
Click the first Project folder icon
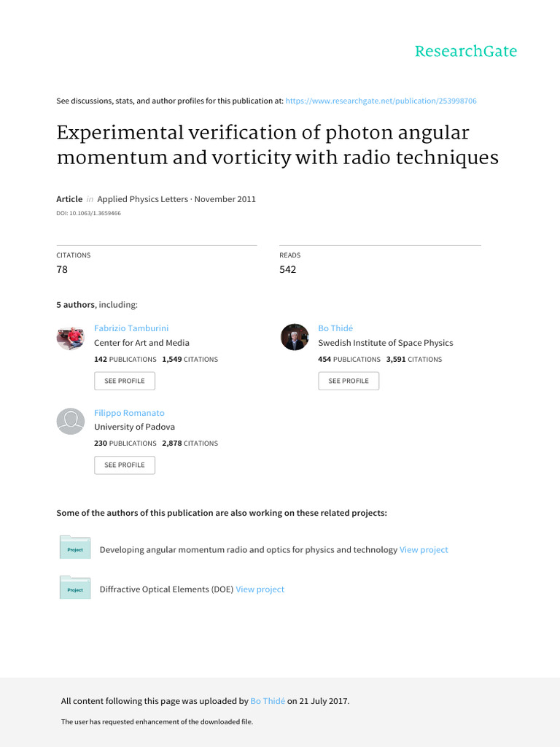74,549
